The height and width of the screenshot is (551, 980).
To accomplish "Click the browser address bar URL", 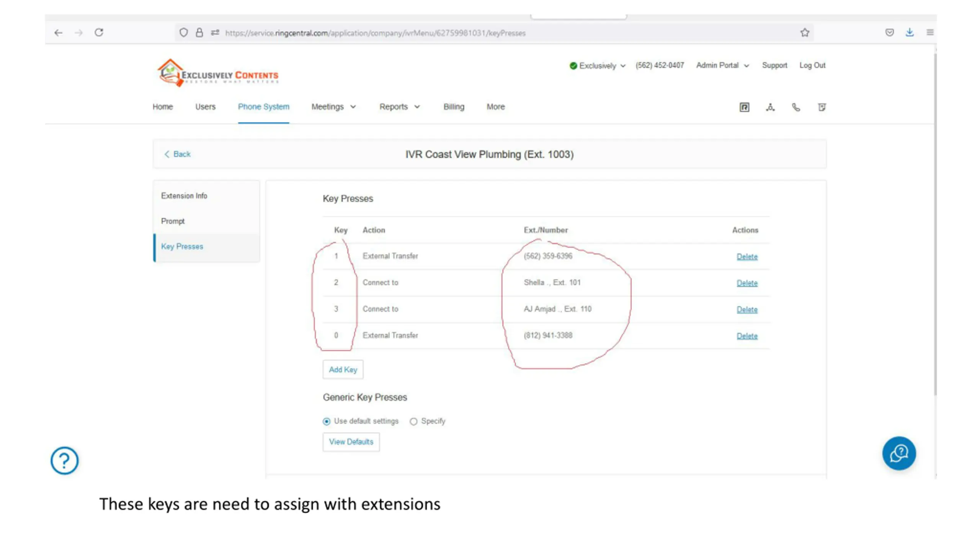I will [x=375, y=33].
